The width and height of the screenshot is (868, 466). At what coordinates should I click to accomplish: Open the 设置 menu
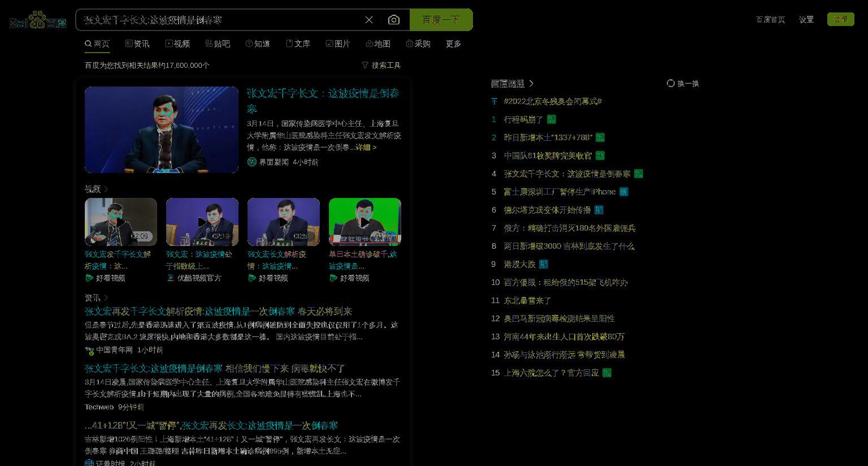[x=806, y=19]
